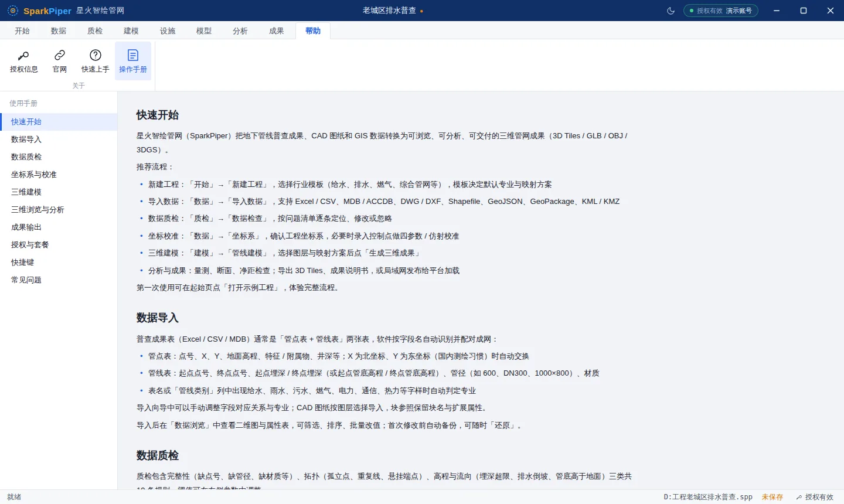Click the 就绪 status text
This screenshot has width=844, height=504.
pyautogui.click(x=14, y=497)
